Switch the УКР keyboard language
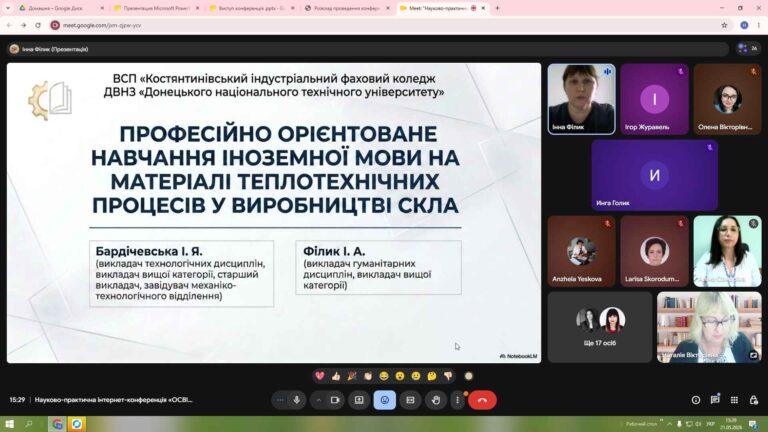This screenshot has width=768, height=432. click(711, 424)
